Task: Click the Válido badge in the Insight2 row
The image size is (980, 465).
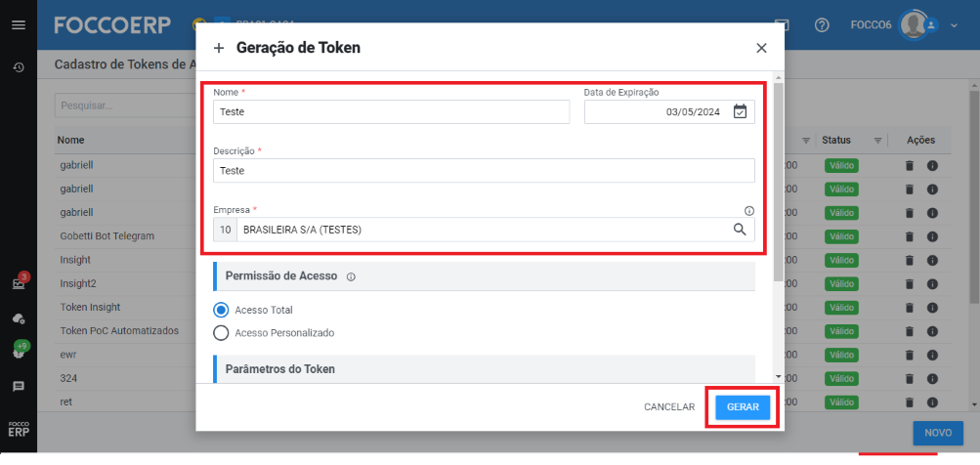Action: [x=841, y=283]
